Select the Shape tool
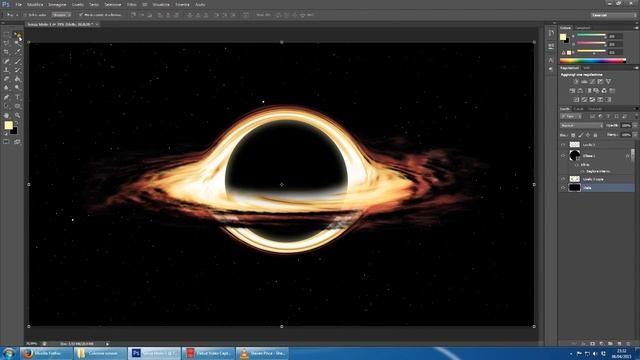The image size is (640, 360). [18, 106]
